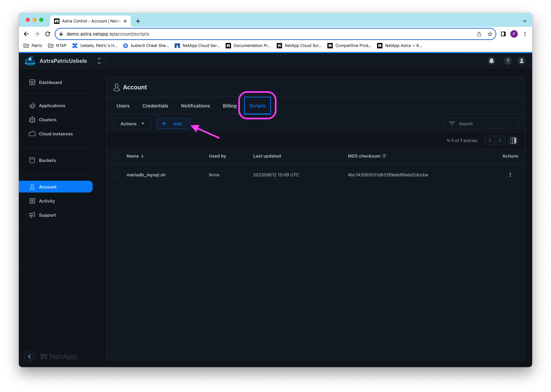Open the notifications bell icon

pos(491,61)
